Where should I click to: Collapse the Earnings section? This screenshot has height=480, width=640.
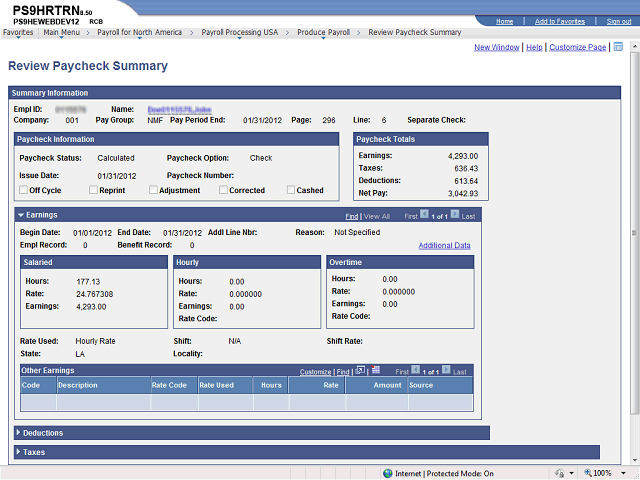point(21,215)
